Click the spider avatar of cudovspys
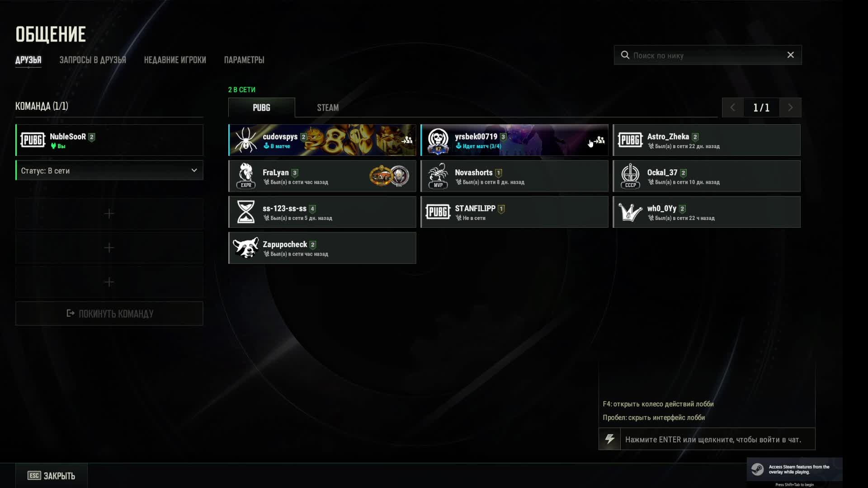Image resolution: width=868 pixels, height=488 pixels. coord(245,140)
